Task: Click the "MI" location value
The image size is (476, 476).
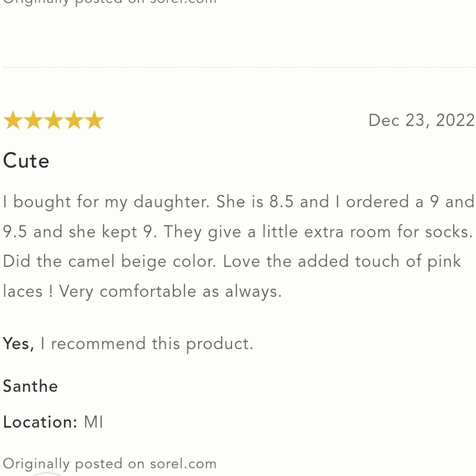Action: [93, 422]
